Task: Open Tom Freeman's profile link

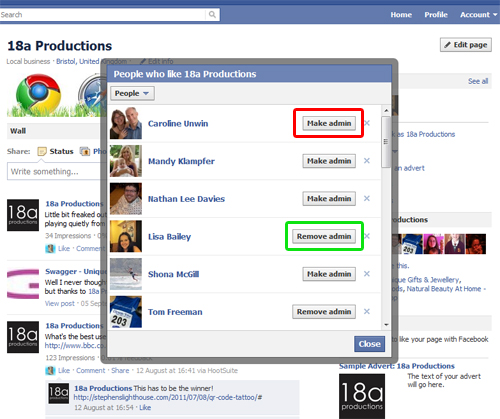Action: pos(175,312)
